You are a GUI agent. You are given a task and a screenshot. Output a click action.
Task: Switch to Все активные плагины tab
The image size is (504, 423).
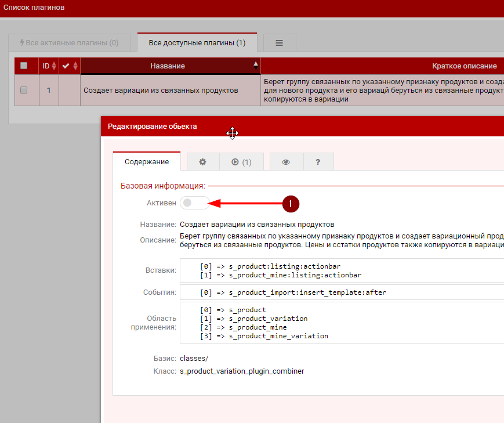69,43
